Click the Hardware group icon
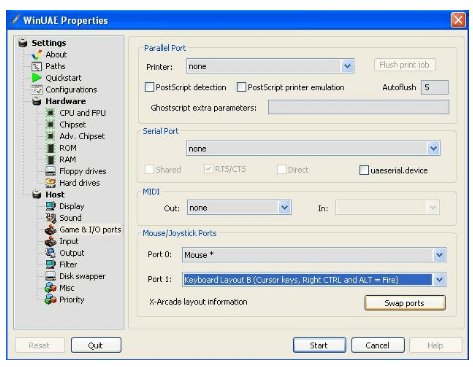 (36, 101)
